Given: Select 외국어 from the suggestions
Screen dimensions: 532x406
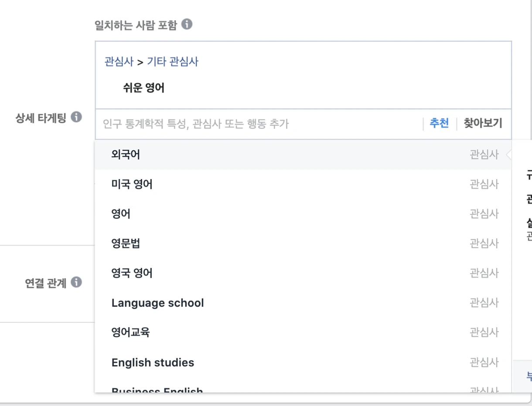Looking at the screenshot, I should point(126,155).
